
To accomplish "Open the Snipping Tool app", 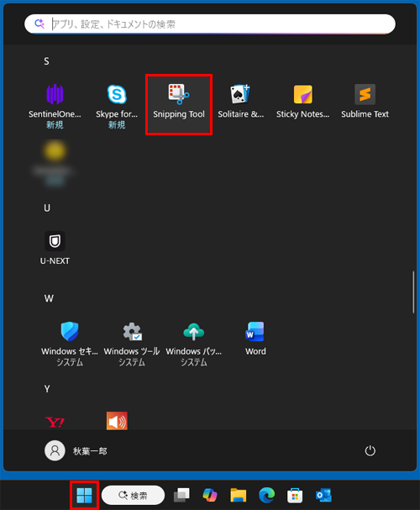I will pyautogui.click(x=179, y=104).
